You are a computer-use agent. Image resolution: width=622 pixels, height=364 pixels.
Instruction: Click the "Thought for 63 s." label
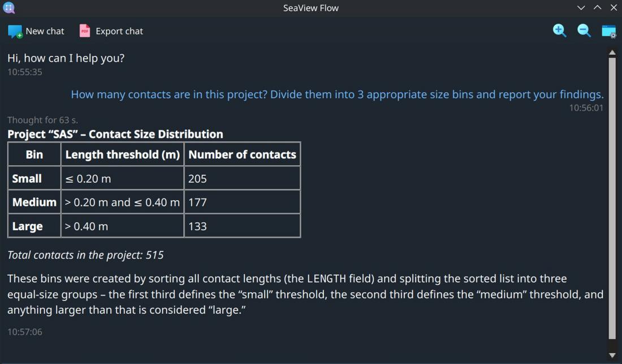tap(42, 120)
